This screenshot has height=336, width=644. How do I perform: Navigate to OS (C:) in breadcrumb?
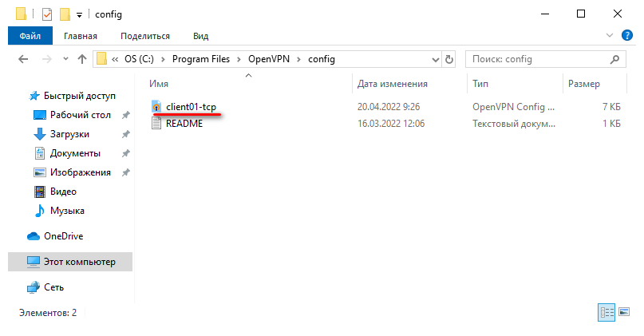pyautogui.click(x=139, y=59)
